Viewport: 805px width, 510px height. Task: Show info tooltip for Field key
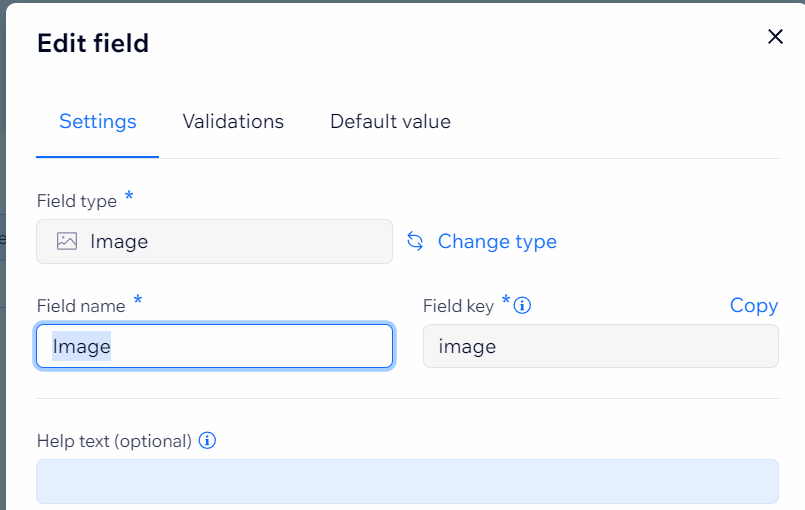pyautogui.click(x=522, y=306)
